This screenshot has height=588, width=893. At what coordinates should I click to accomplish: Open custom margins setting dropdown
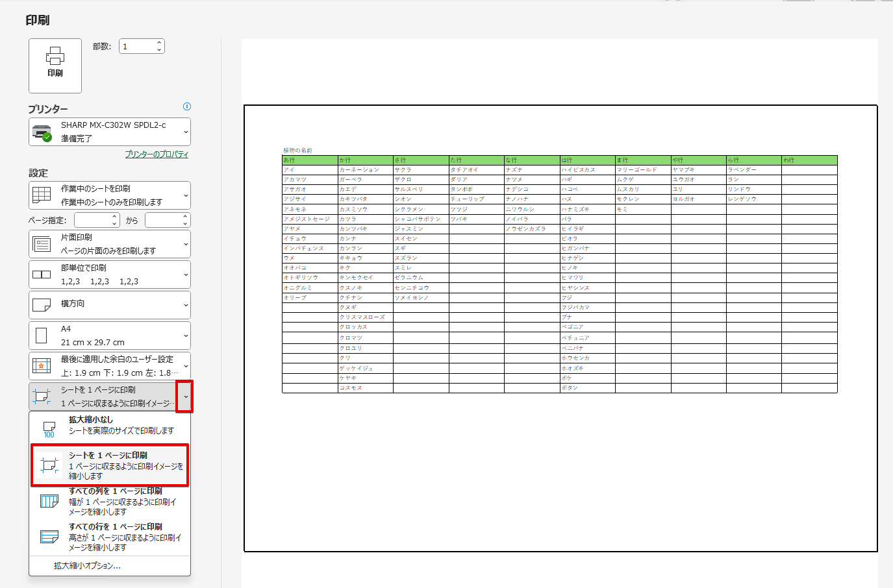pyautogui.click(x=186, y=366)
